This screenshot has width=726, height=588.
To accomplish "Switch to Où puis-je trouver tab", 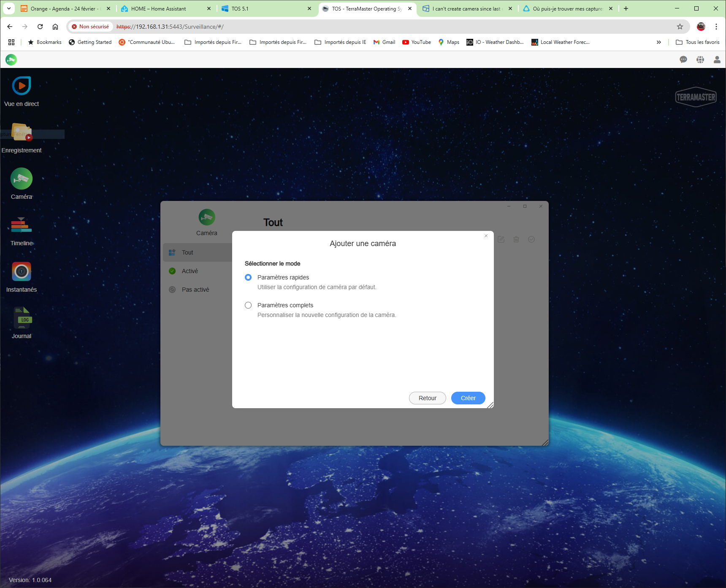I will tap(568, 8).
